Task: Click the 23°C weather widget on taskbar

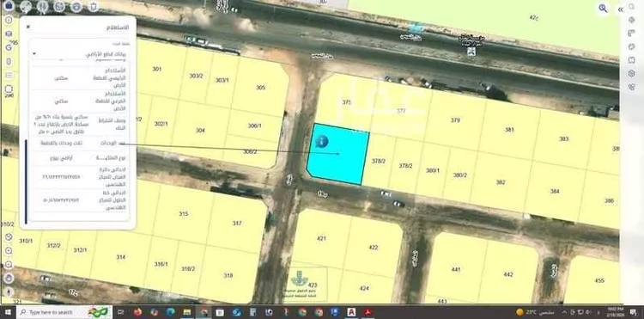Action: click(536, 312)
